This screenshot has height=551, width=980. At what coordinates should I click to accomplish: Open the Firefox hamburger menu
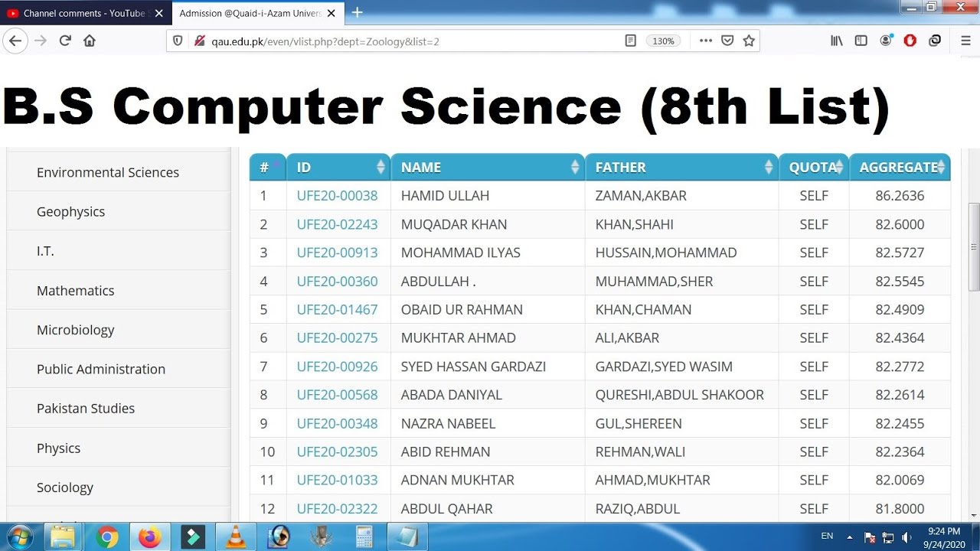click(x=965, y=41)
